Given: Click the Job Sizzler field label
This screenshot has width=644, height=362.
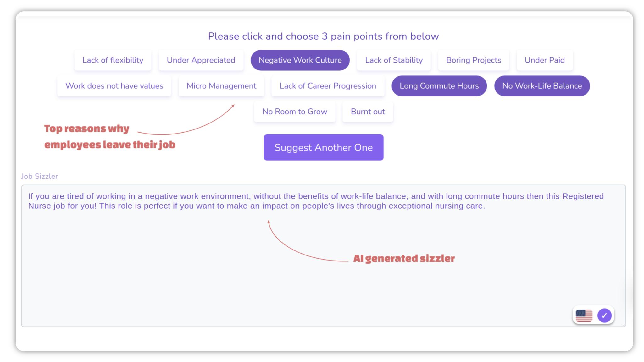Looking at the screenshot, I should pyautogui.click(x=39, y=176).
